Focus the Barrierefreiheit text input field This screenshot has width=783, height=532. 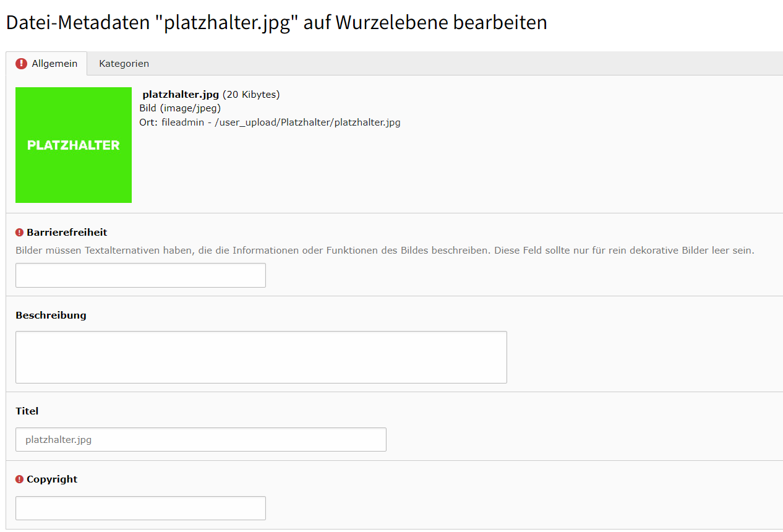click(x=140, y=275)
